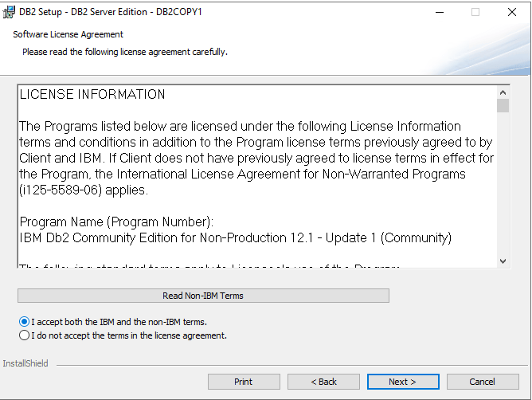Click the IBM Db2 Community Edition program line
Image resolution: width=532 pixels, height=400 pixels.
pos(235,237)
